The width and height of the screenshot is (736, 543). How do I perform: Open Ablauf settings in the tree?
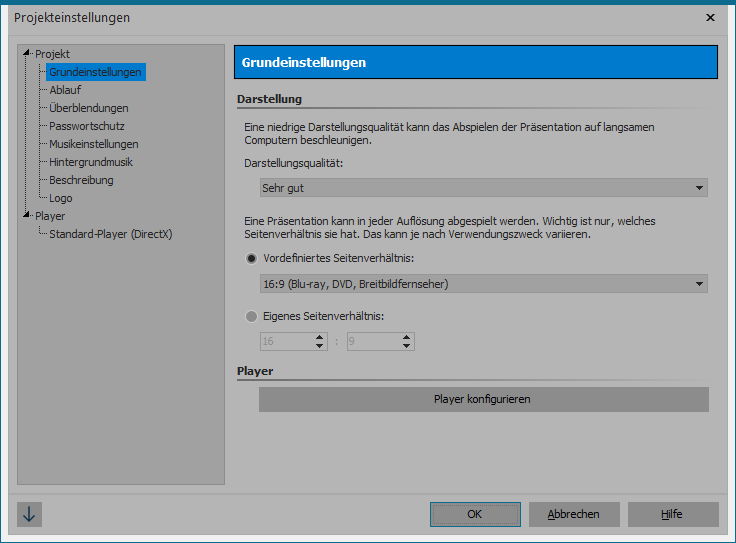tap(65, 90)
